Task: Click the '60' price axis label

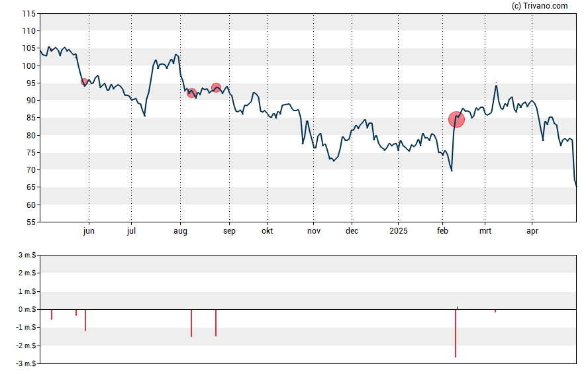Action: [31, 205]
